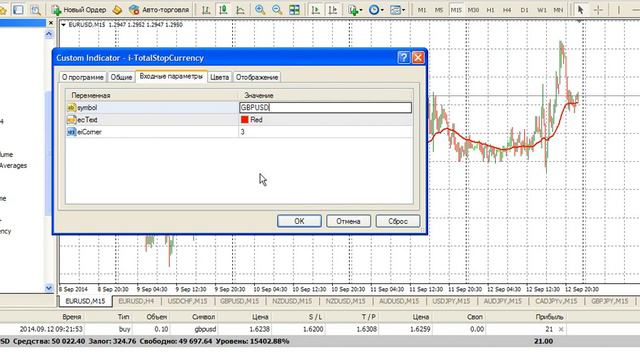Open the Входные параметры tab
This screenshot has width=640, height=360.
171,76
